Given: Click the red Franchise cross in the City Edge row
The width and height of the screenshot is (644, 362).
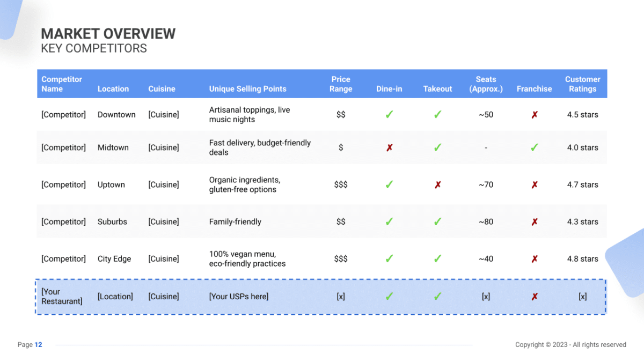Looking at the screenshot, I should (534, 258).
